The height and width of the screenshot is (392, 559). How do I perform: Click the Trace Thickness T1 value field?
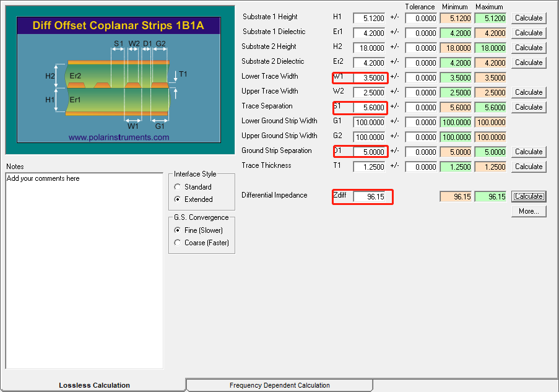coord(369,167)
